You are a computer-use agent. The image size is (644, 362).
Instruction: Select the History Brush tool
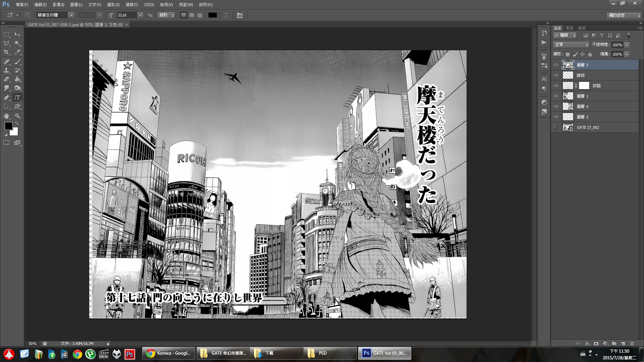coord(17,70)
